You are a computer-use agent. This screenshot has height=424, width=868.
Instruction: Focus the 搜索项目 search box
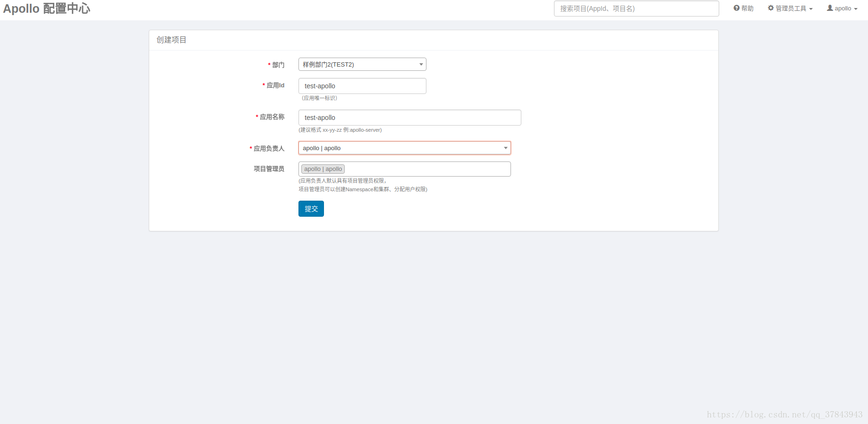[x=636, y=8]
